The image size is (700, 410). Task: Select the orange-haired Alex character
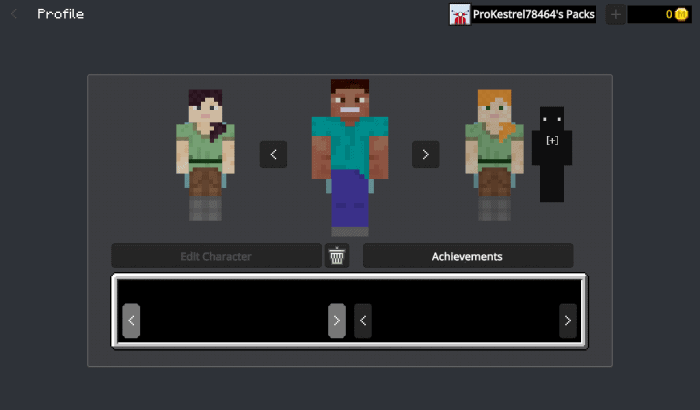(494, 155)
